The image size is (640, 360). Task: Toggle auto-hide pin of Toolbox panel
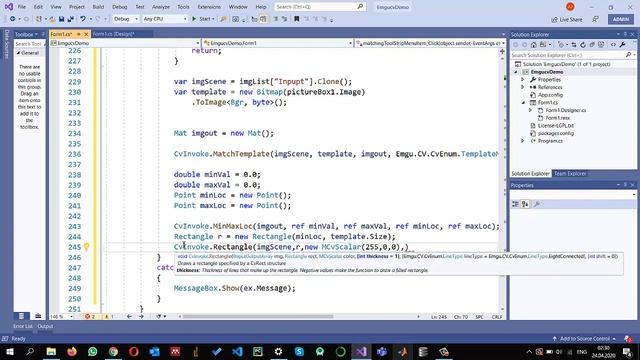point(43,34)
